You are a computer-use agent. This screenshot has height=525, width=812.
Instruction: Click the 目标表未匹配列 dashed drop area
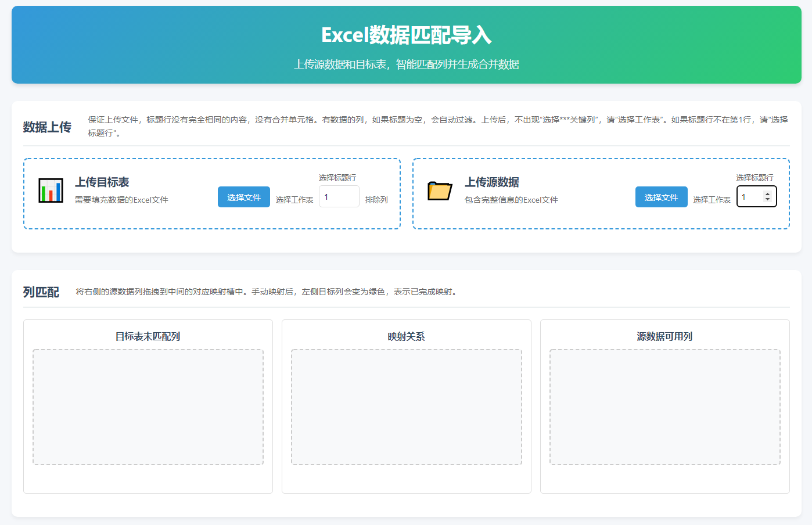[x=148, y=407]
